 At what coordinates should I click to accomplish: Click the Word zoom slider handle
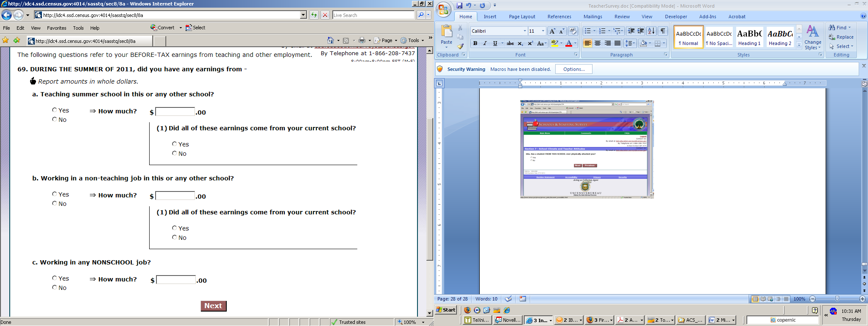(837, 299)
